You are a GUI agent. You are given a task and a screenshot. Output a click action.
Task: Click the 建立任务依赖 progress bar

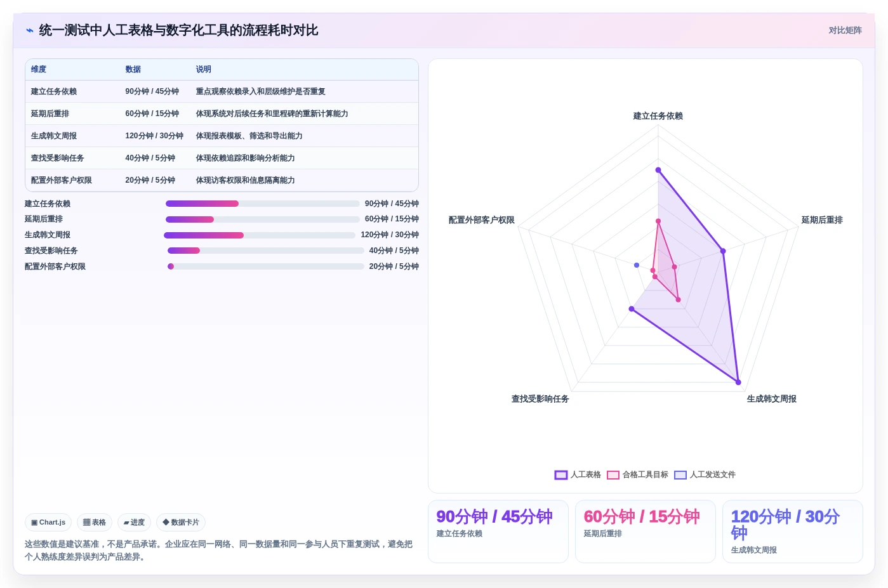263,204
